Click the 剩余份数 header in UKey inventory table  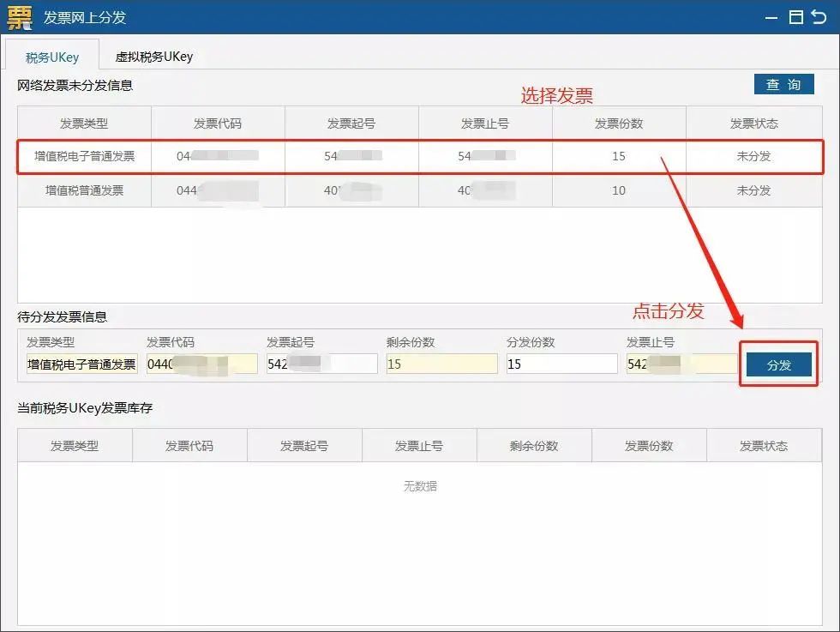coord(534,445)
